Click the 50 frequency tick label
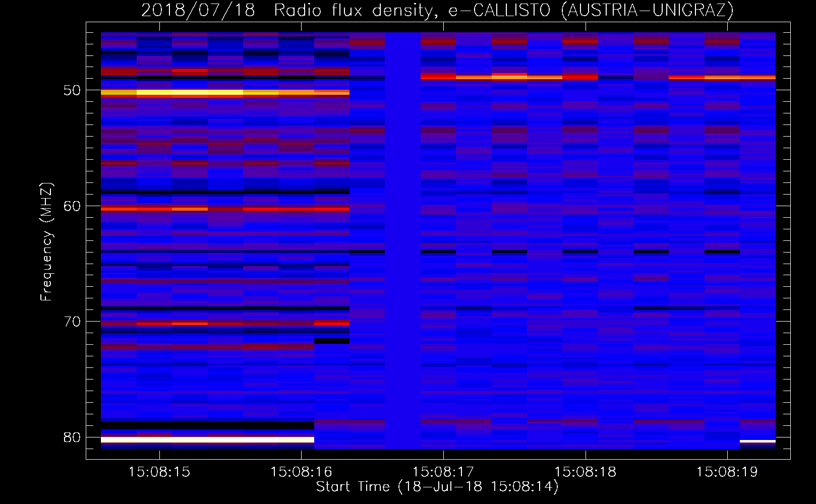This screenshot has width=816, height=504. point(72,90)
